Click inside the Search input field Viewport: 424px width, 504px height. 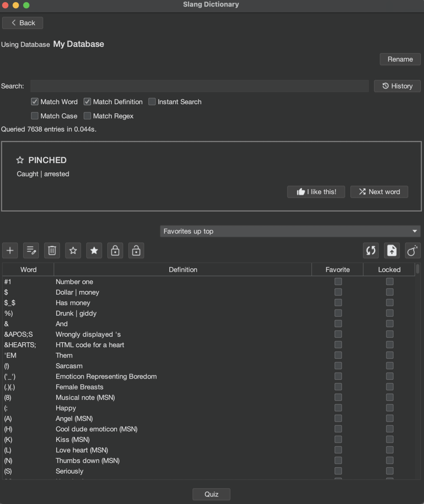(200, 86)
